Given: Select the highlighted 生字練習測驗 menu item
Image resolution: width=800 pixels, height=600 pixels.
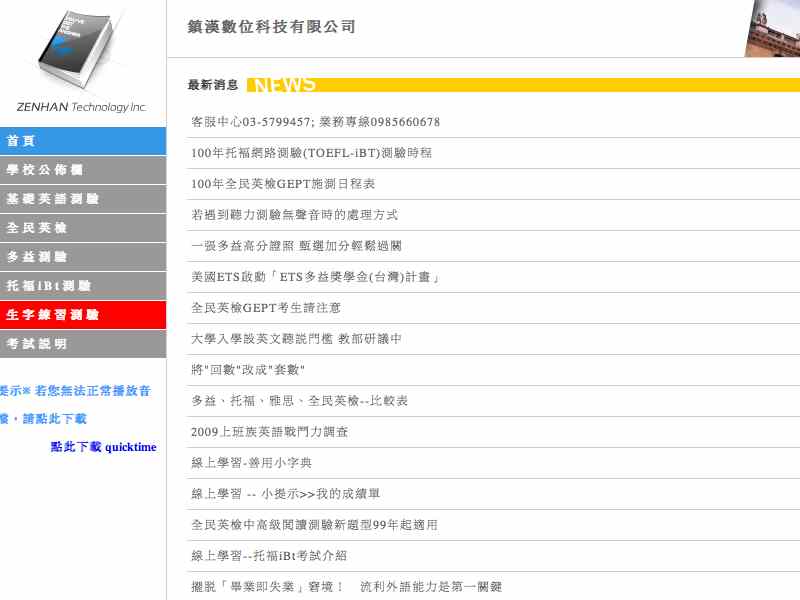Looking at the screenshot, I should pyautogui.click(x=80, y=316).
